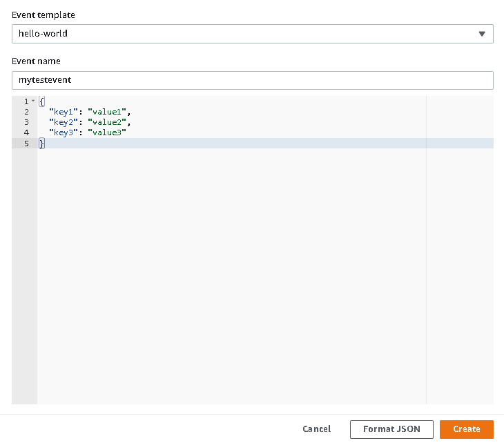Click the opening curly brace on line 1

pyautogui.click(x=42, y=101)
